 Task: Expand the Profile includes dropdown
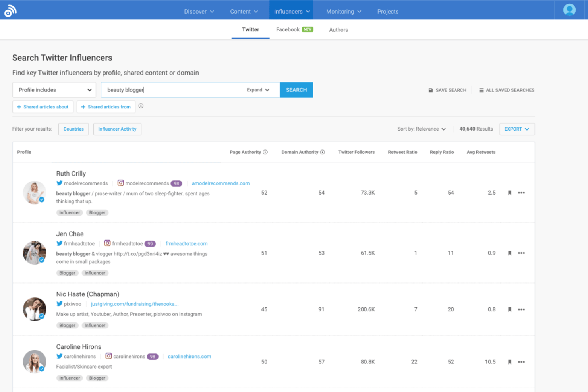pyautogui.click(x=54, y=89)
